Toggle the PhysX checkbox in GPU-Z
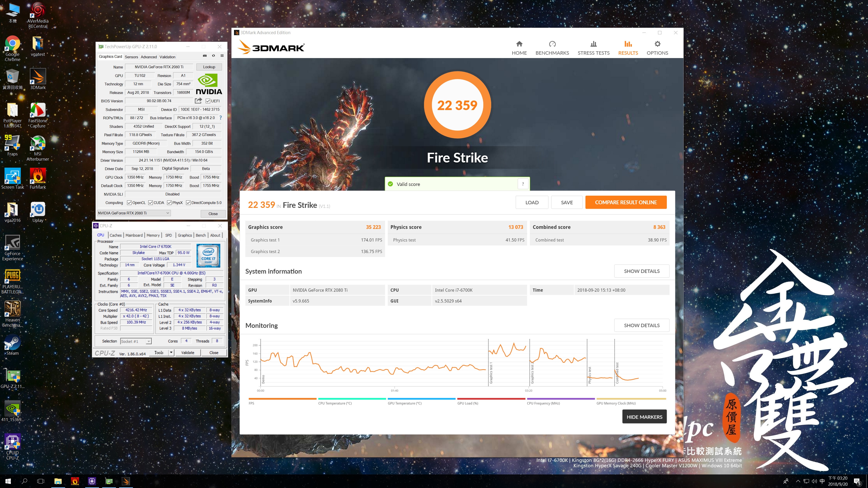Image resolution: width=868 pixels, height=488 pixels. tap(169, 203)
